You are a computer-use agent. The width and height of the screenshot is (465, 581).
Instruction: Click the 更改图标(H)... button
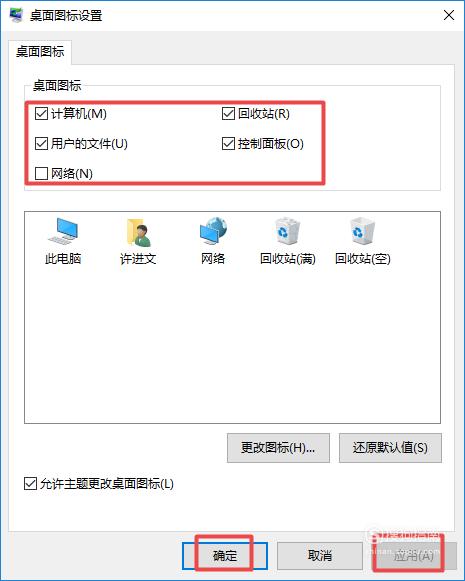pyautogui.click(x=278, y=448)
